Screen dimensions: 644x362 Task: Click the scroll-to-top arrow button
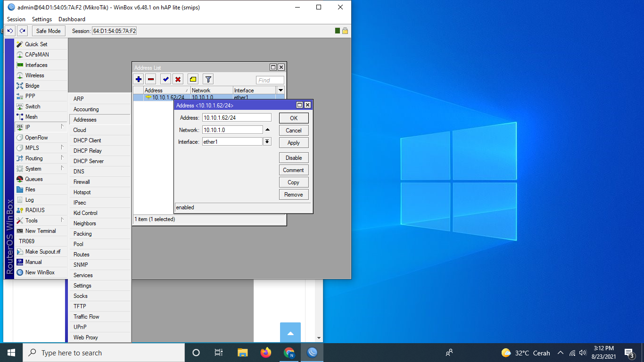290,333
